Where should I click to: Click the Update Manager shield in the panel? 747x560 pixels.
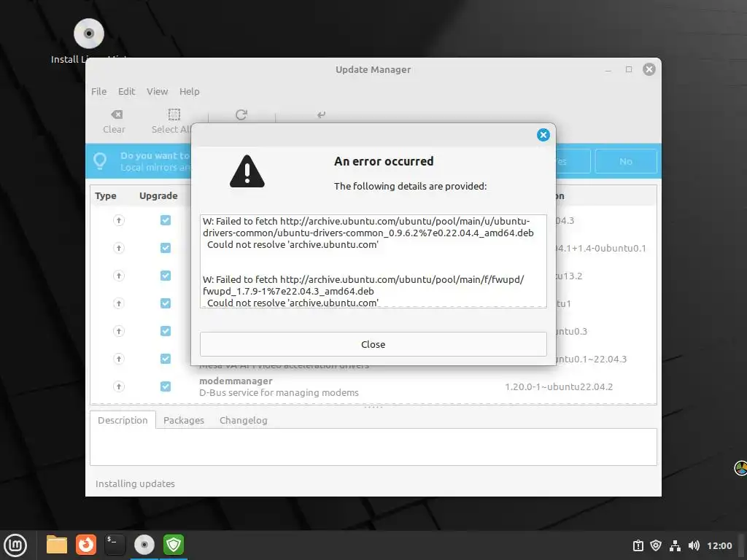coord(174,545)
